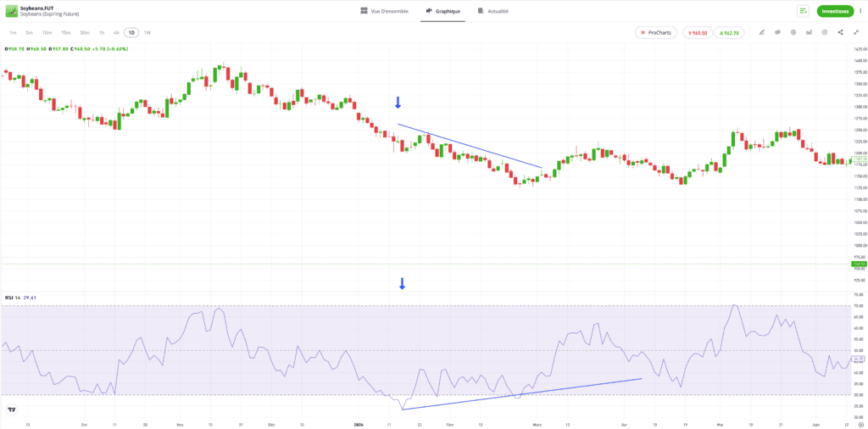This screenshot has width=868, height=429.
Task: Open the three-dot more options menu
Action: pos(860,11)
